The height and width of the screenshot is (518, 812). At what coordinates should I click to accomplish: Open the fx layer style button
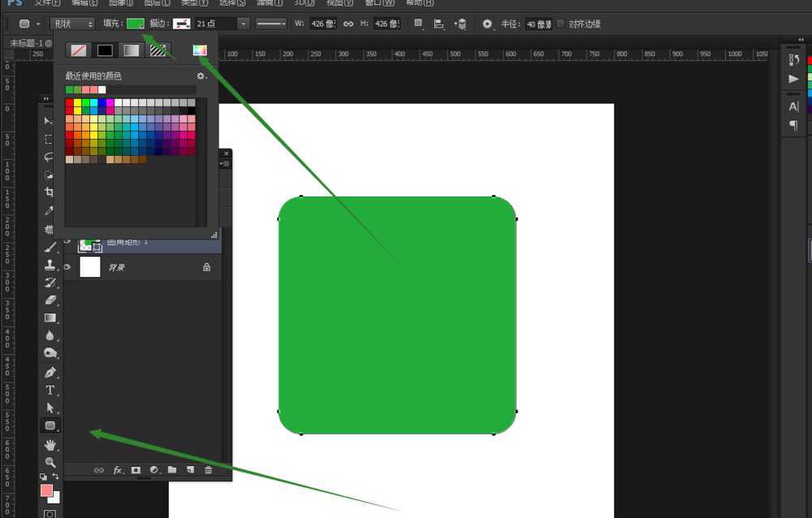click(x=117, y=469)
